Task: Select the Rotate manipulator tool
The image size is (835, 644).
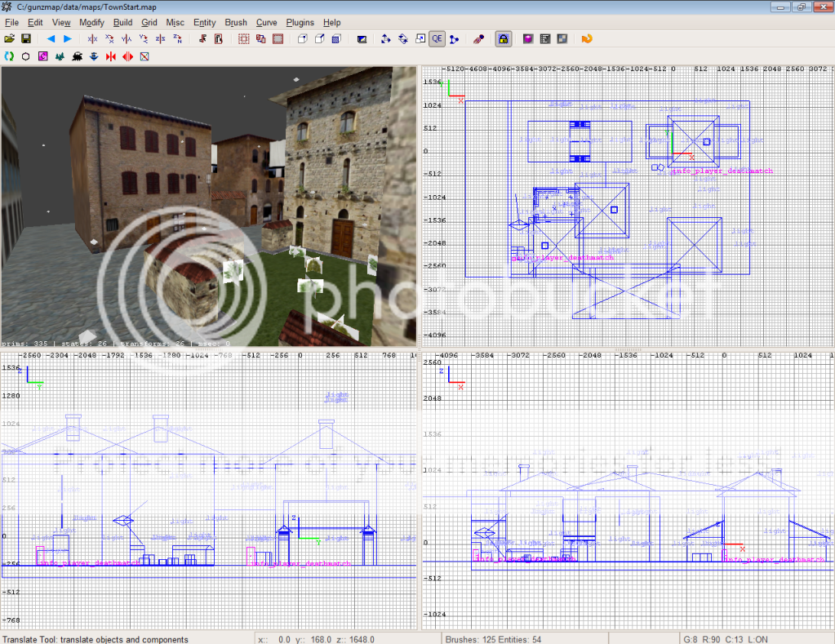Action: pos(402,38)
